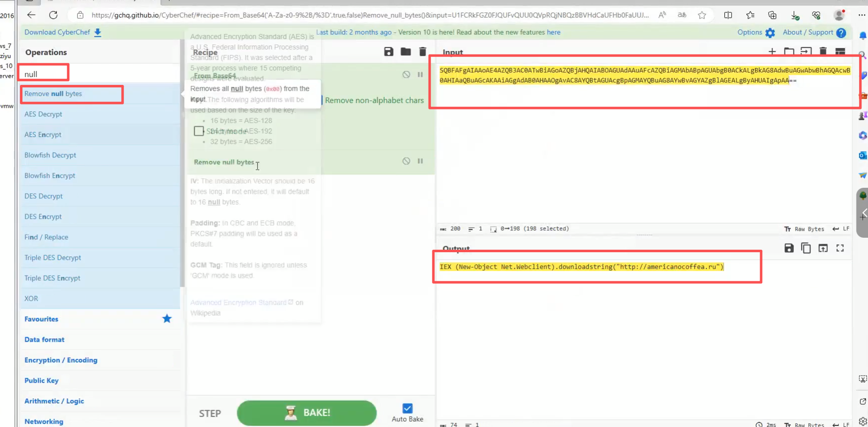The width and height of the screenshot is (868, 427).
Task: Select the Find / Replace operation
Action: pos(100,237)
